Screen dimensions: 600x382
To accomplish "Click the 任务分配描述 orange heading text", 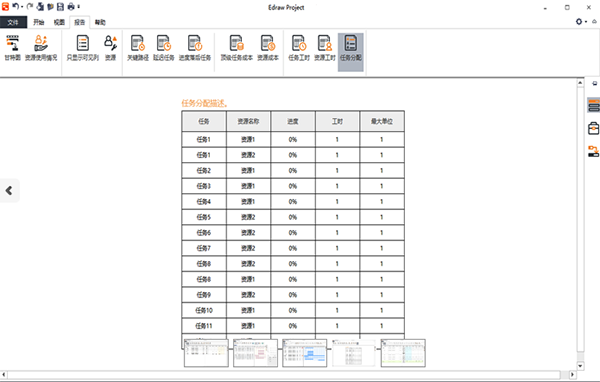I will pyautogui.click(x=205, y=103).
